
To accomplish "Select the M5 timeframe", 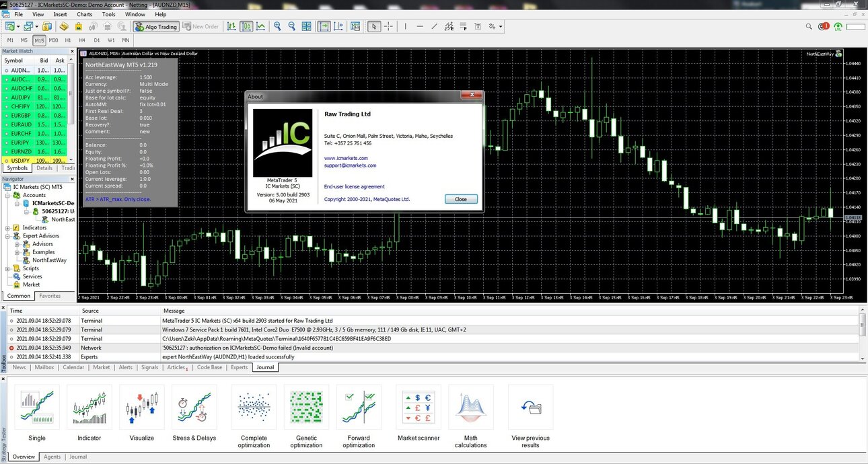I will [24, 40].
